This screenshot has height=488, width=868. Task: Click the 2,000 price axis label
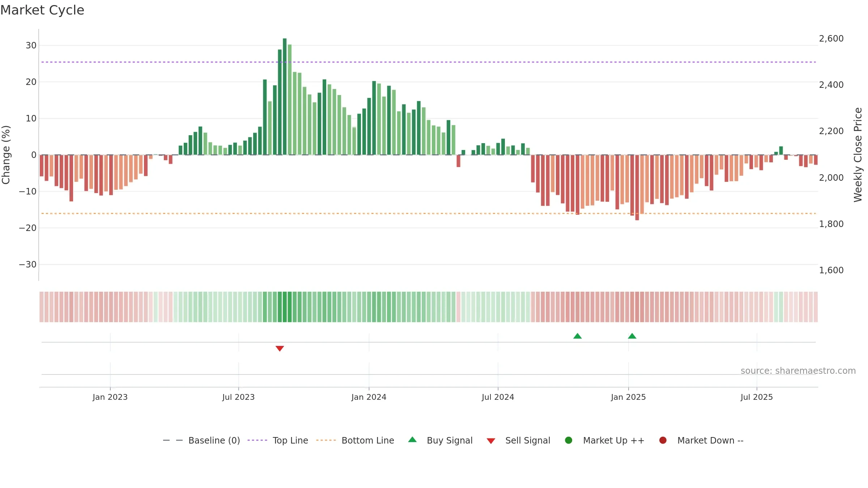tap(831, 177)
